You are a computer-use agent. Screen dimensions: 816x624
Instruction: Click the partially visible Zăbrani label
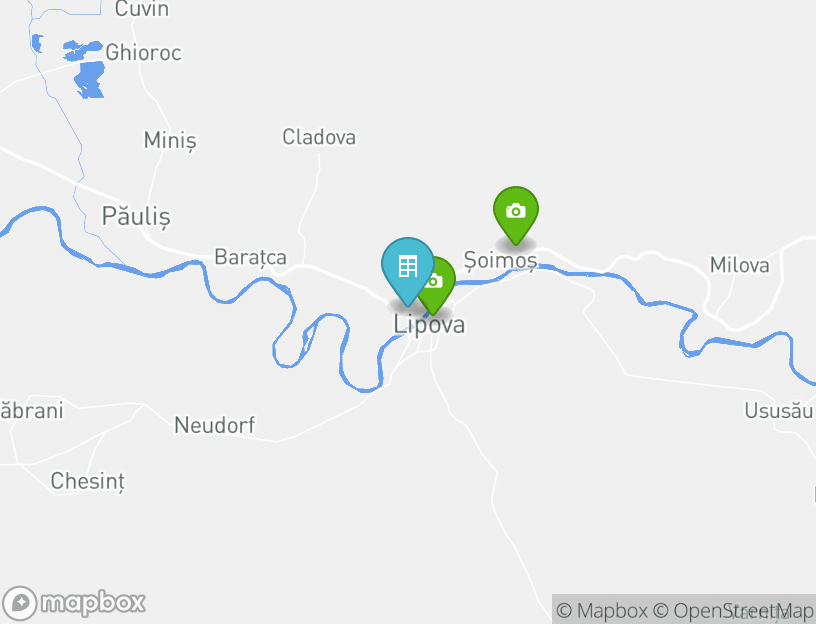click(x=31, y=411)
